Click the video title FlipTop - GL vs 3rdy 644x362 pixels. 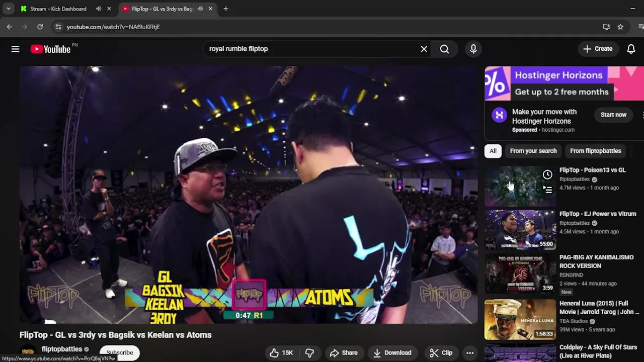click(115, 335)
